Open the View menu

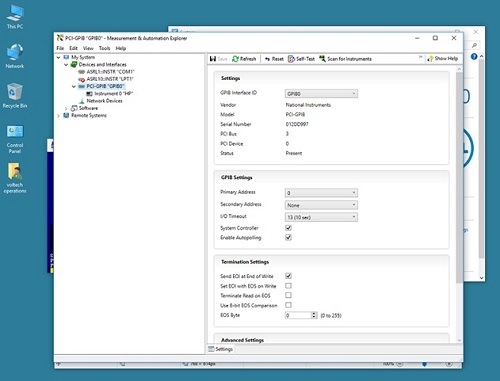pyautogui.click(x=88, y=48)
